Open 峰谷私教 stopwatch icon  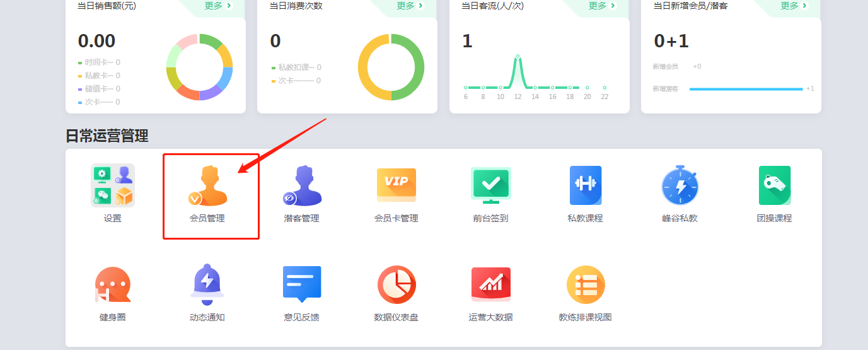(x=680, y=186)
